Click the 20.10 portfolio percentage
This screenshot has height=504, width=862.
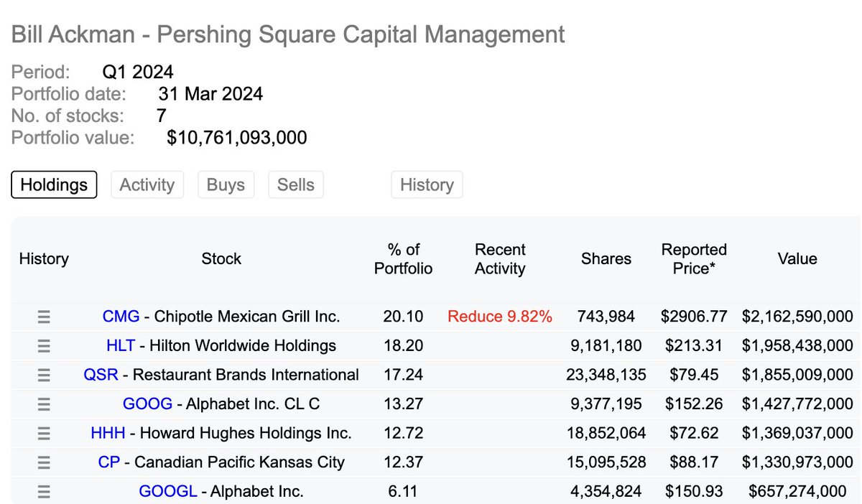point(404,317)
